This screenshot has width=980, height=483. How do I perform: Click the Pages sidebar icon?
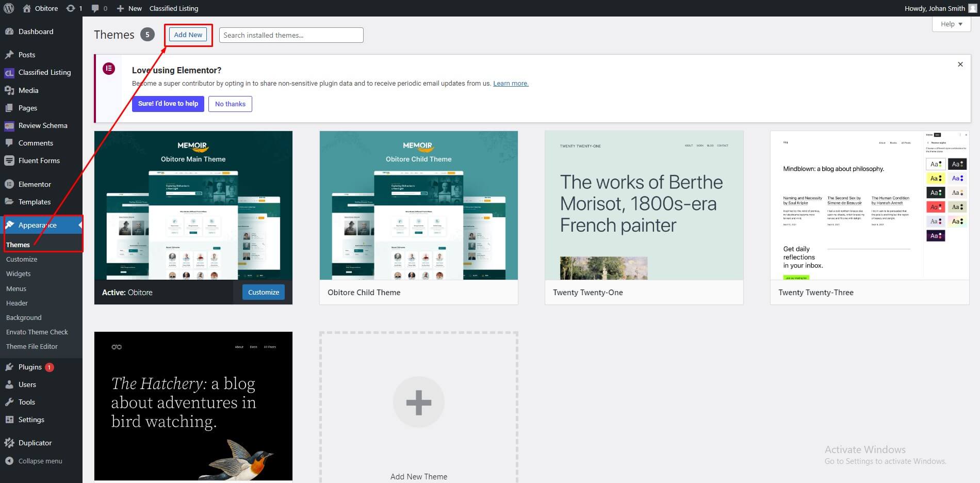9,108
